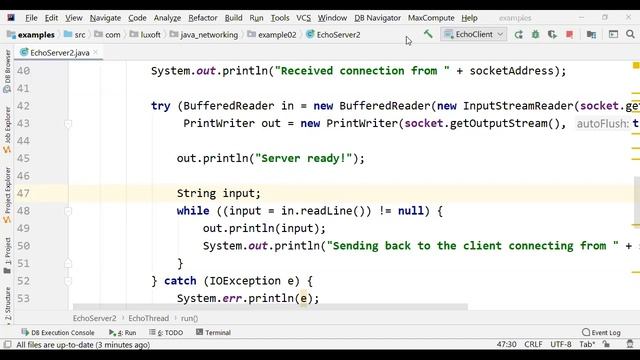Screen dimensions: 640x360
Task: Open the Terminal tool window
Action: [x=213, y=333]
